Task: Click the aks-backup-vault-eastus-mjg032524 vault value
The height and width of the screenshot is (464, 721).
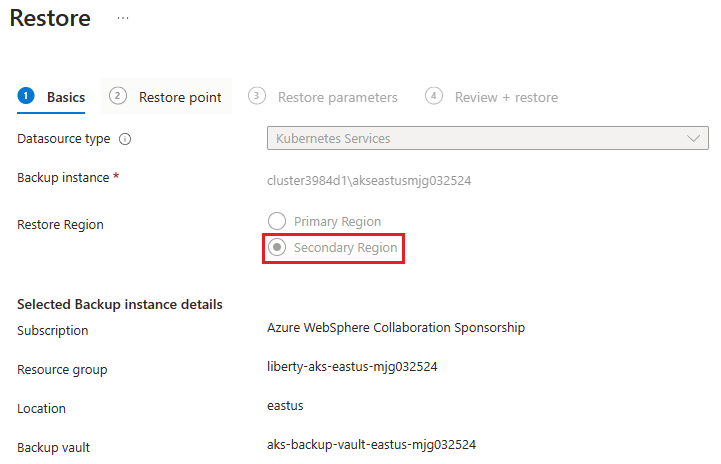Action: click(x=372, y=445)
